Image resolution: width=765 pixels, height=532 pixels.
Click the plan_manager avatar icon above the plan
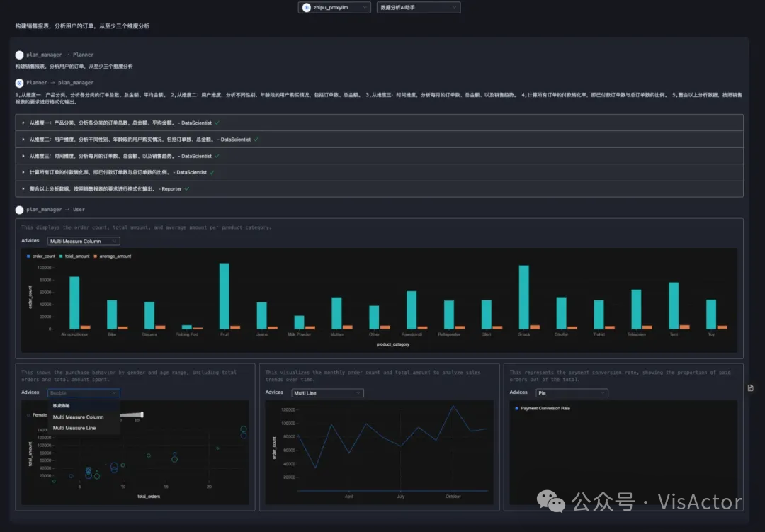click(x=19, y=55)
